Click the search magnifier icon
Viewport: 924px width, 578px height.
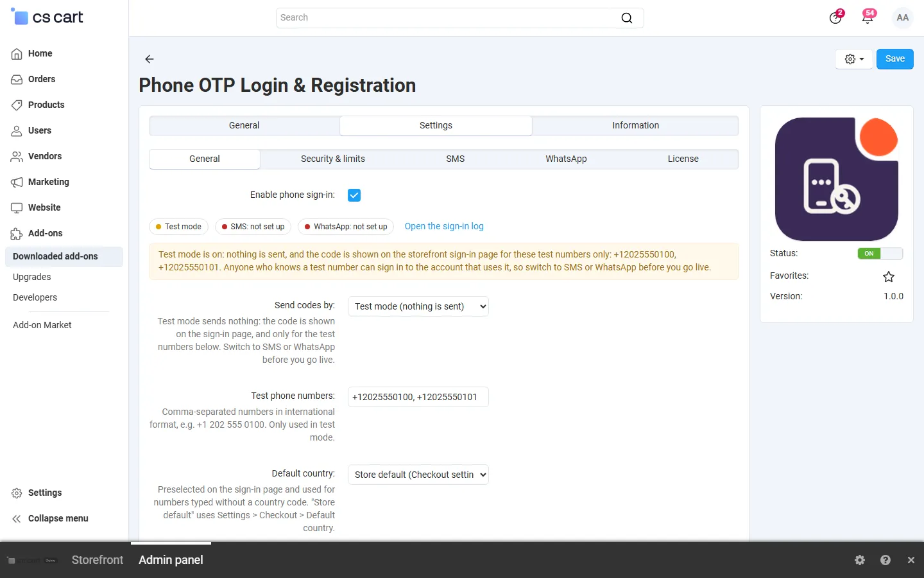click(x=627, y=18)
